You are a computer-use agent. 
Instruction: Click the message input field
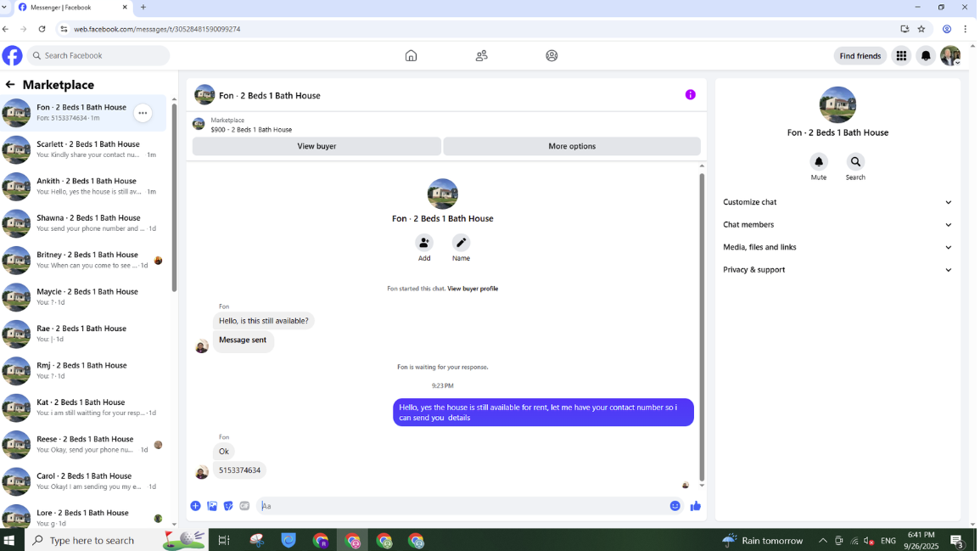[x=462, y=506]
